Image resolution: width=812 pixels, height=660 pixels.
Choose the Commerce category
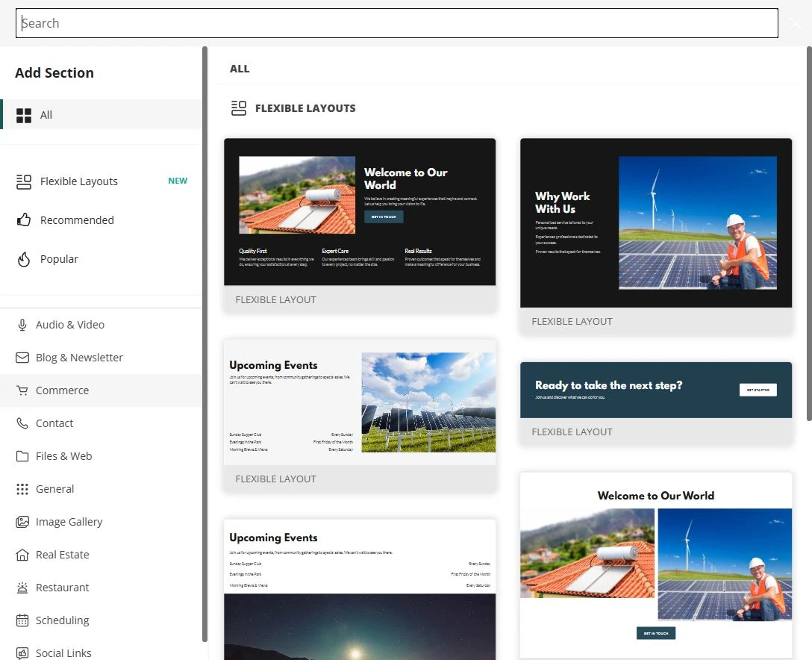[101, 390]
